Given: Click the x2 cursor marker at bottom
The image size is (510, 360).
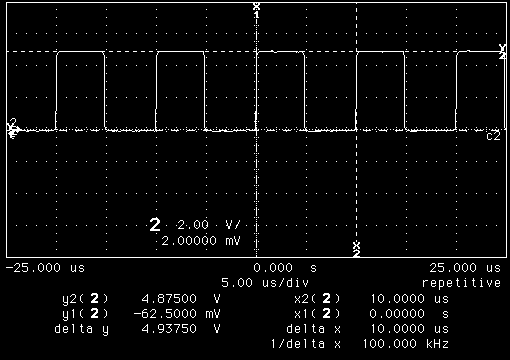Looking at the screenshot, I should tap(356, 249).
